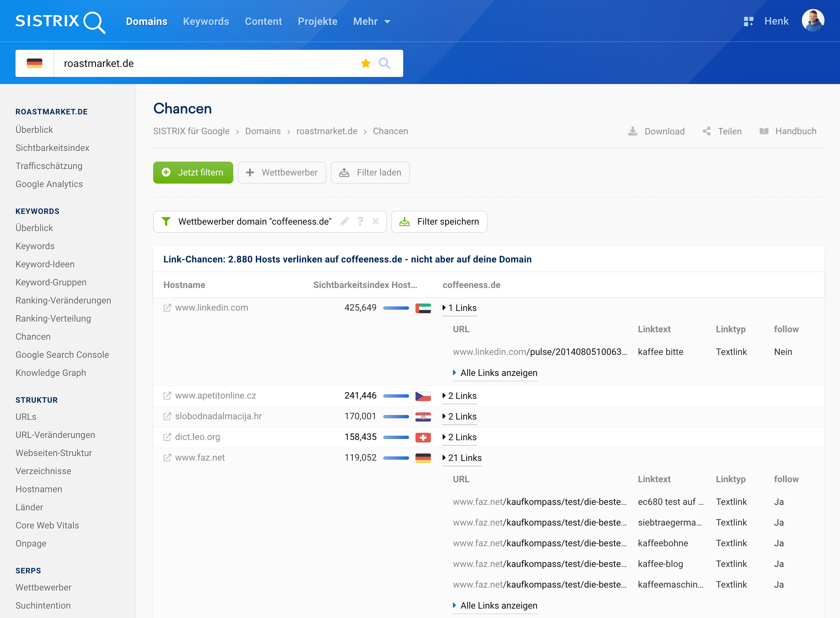Open the Keywords top navigation tab
Image resolution: width=840 pixels, height=618 pixels.
pos(206,21)
